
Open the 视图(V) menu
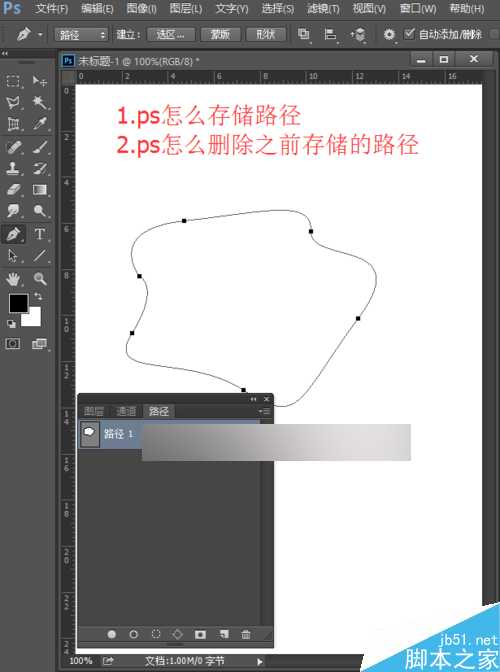pyautogui.click(x=369, y=8)
